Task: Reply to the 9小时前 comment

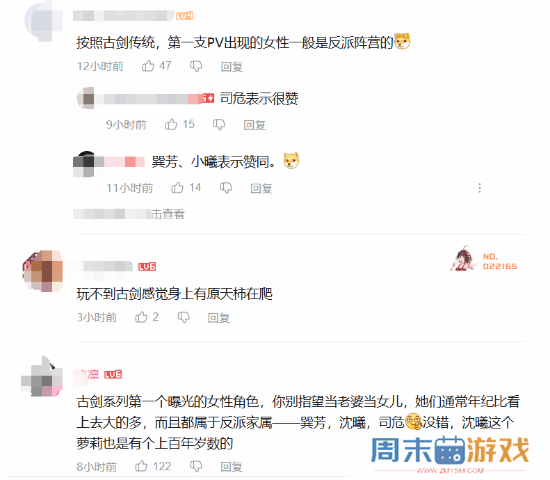Action: [x=255, y=125]
